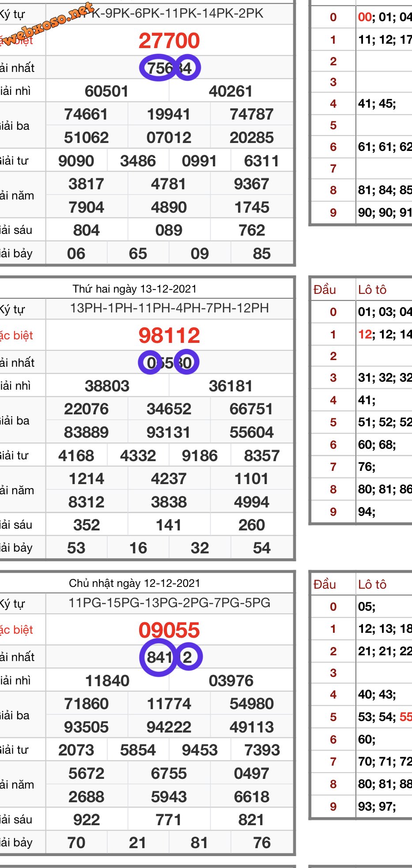
Task: Click third prize number 74661
Action: (x=86, y=114)
